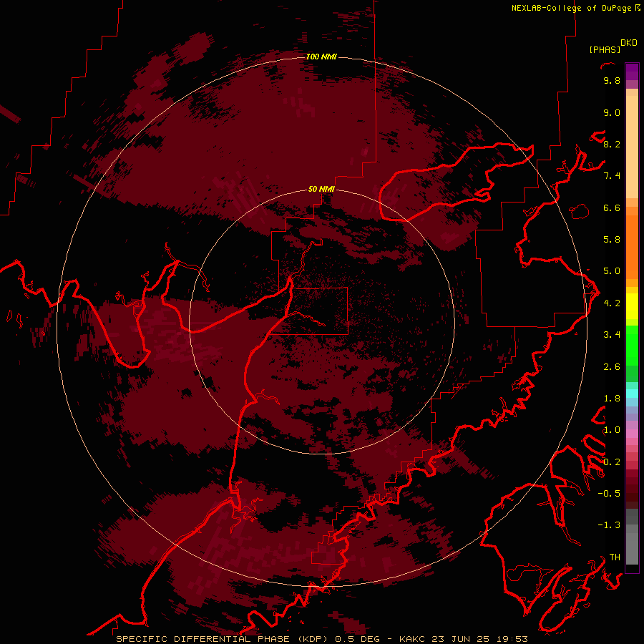
Task: Click the 2.6 value on color scale
Action: tap(612, 367)
